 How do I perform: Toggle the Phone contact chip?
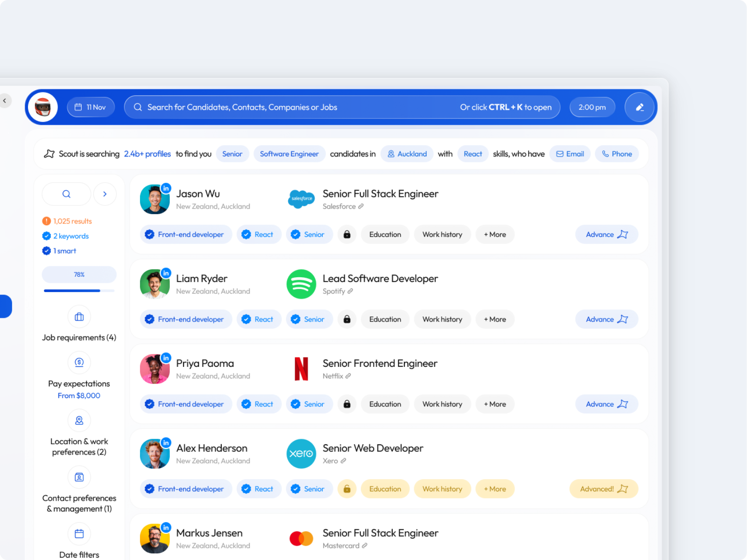click(x=616, y=154)
